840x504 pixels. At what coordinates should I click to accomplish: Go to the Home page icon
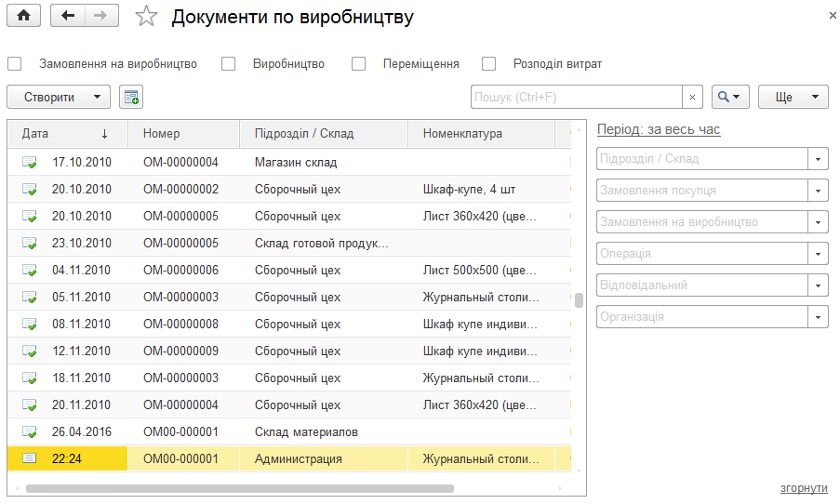point(23,16)
